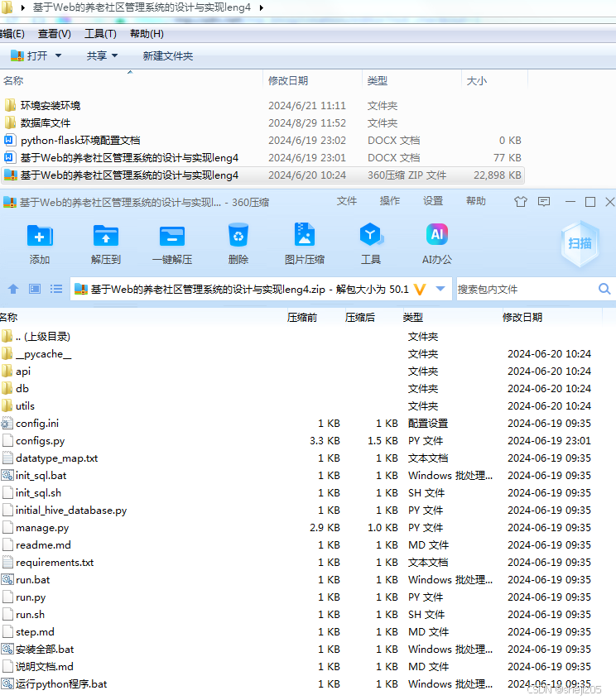Open the 文件 menu in 360压缩
Image resolution: width=616 pixels, height=700 pixels.
click(x=347, y=201)
